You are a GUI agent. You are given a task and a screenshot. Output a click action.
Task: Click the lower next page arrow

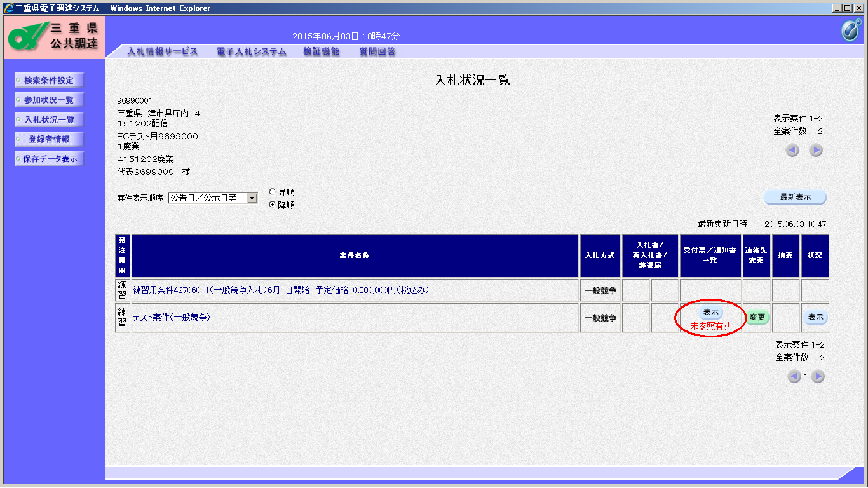coord(818,377)
